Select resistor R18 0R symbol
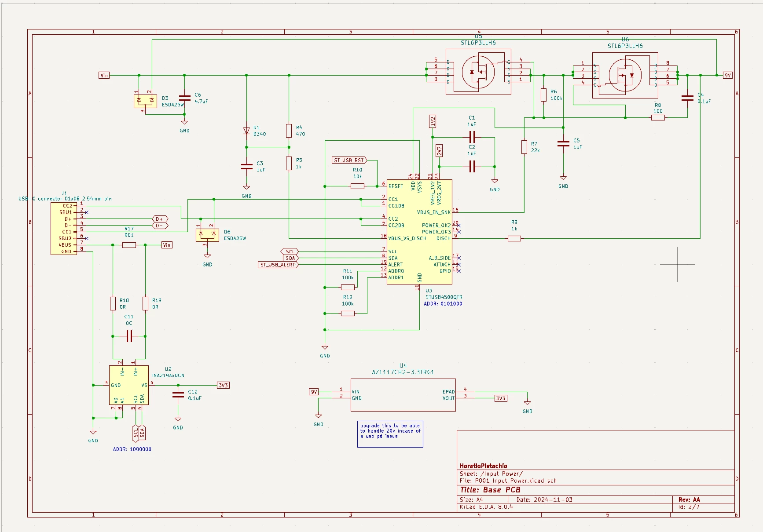763x532 pixels. [x=113, y=303]
